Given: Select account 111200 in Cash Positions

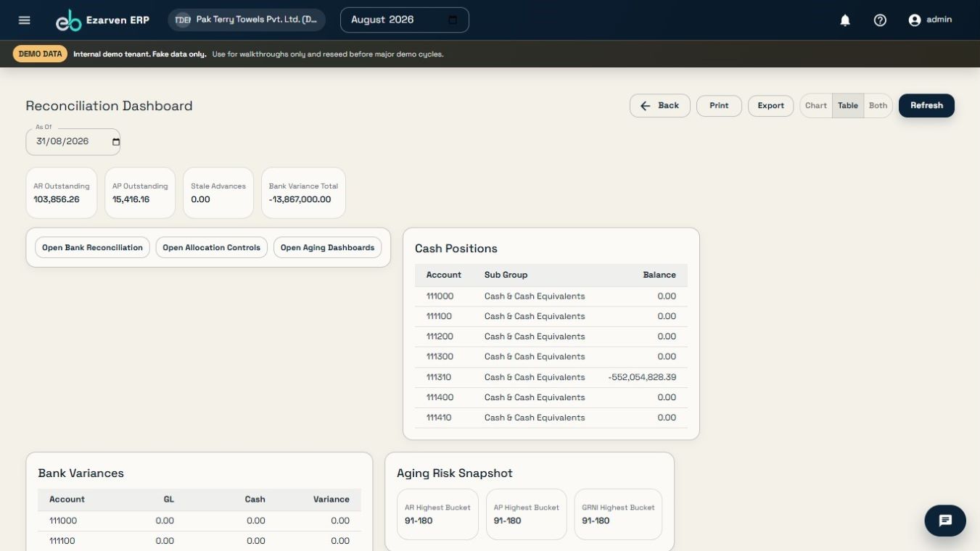Looking at the screenshot, I should pyautogui.click(x=551, y=337).
